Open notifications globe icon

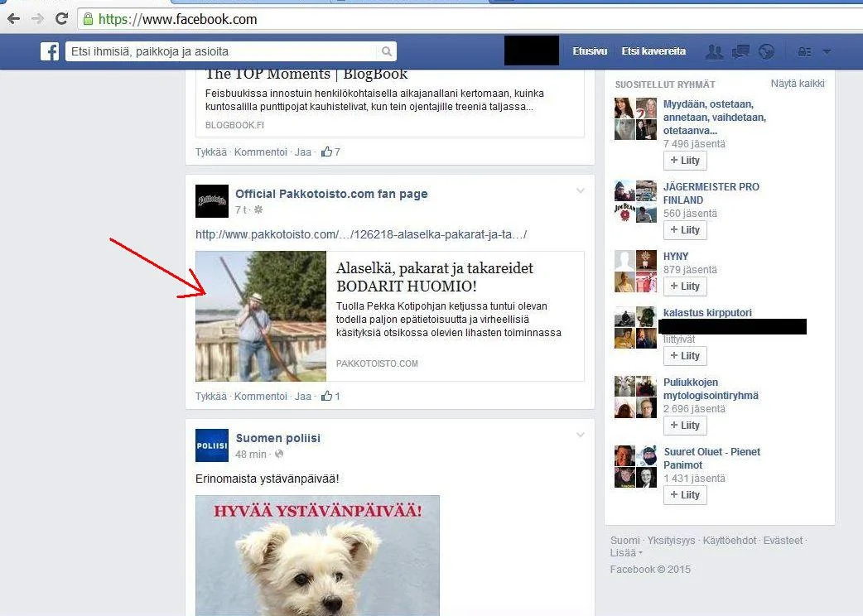coord(766,51)
